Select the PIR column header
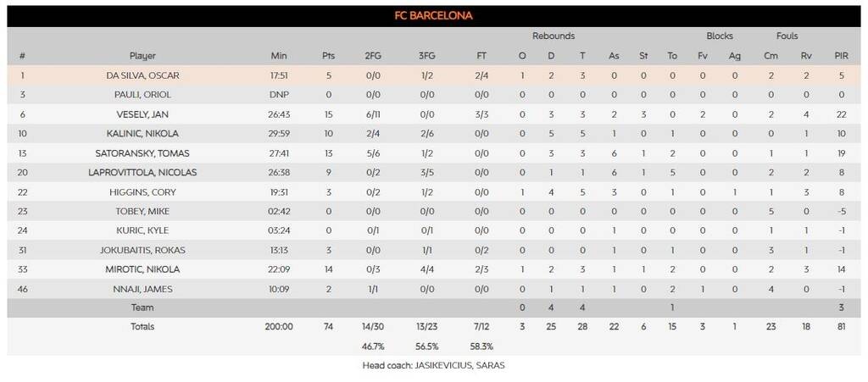This screenshot has width=868, height=382. (x=841, y=56)
